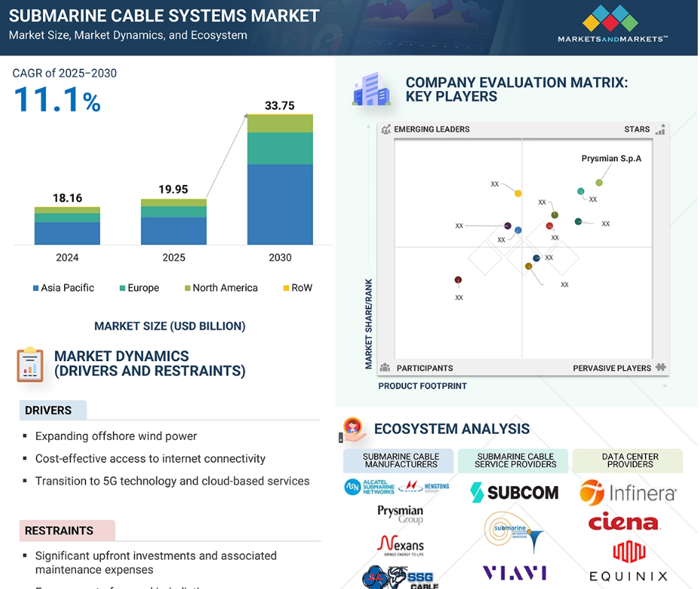Screen dimensions: 700x589
Task: Select the Submarine Cable Service Providers header
Action: pos(513,460)
